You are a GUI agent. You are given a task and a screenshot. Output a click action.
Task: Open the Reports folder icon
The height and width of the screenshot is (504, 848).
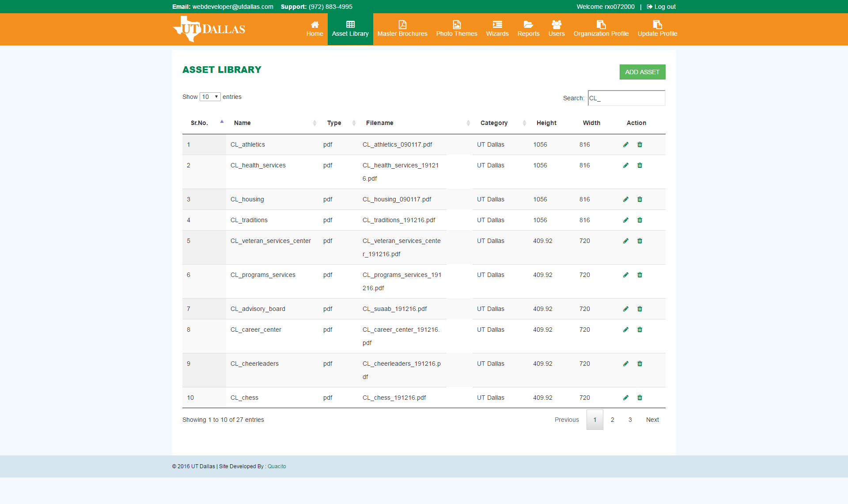528,25
